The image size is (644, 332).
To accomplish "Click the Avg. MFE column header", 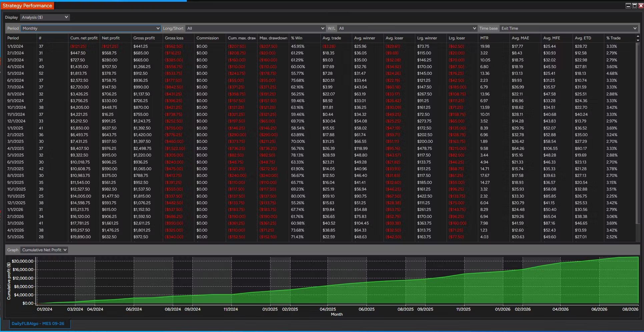I will pyautogui.click(x=557, y=38).
